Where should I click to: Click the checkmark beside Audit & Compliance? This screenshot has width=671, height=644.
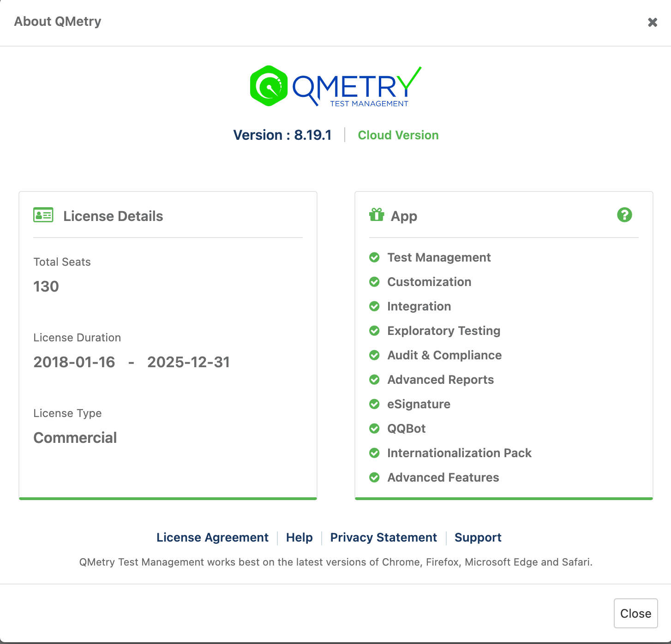(374, 355)
